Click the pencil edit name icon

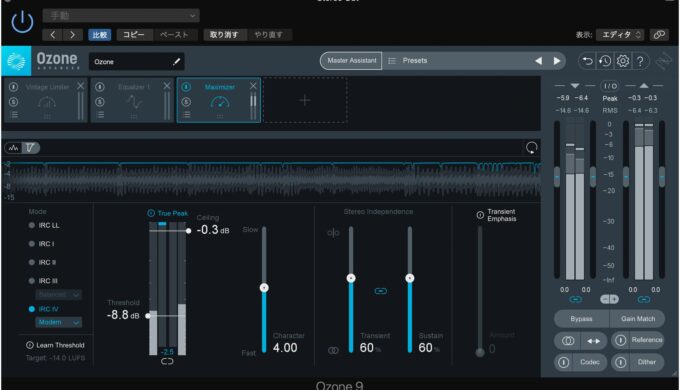(176, 62)
